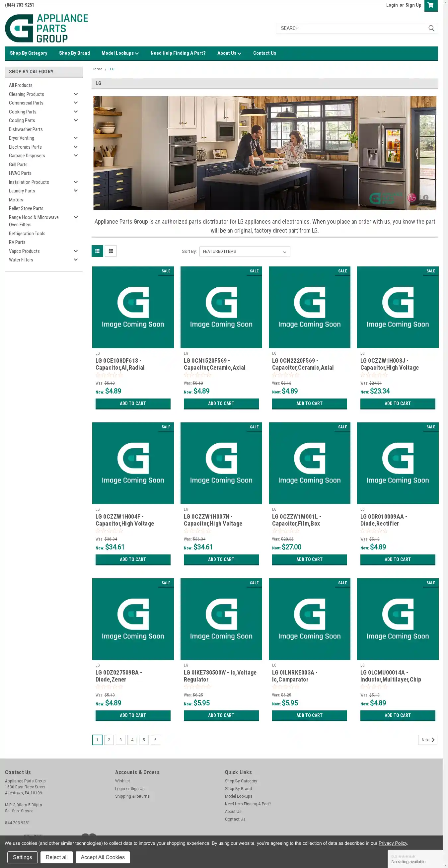Switch to grid view layout
The image size is (448, 868).
tap(97, 251)
